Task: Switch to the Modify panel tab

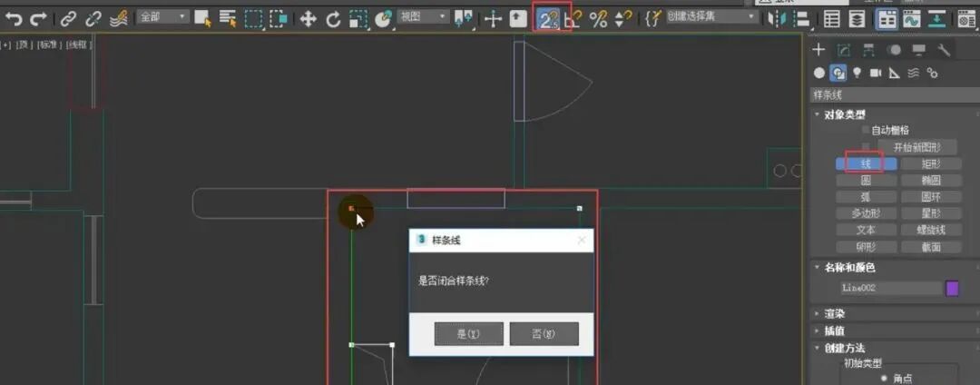Action: click(844, 50)
